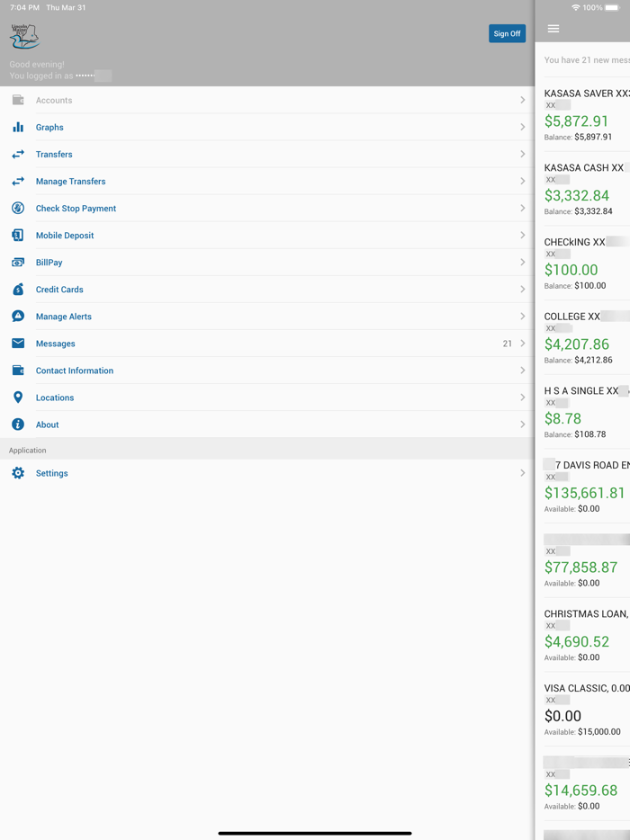Tap the Manage Transfers arrows icon
630x840 pixels.
point(18,181)
